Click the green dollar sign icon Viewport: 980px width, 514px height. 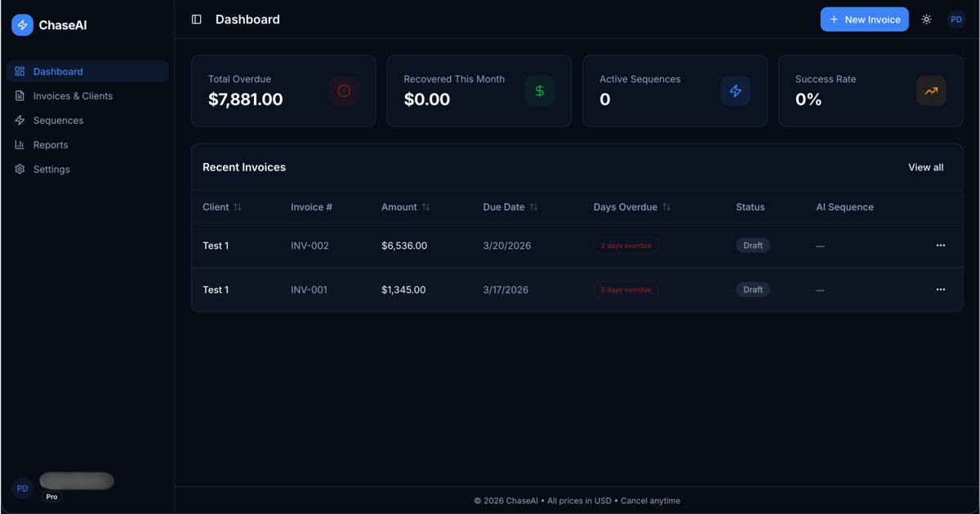(540, 91)
